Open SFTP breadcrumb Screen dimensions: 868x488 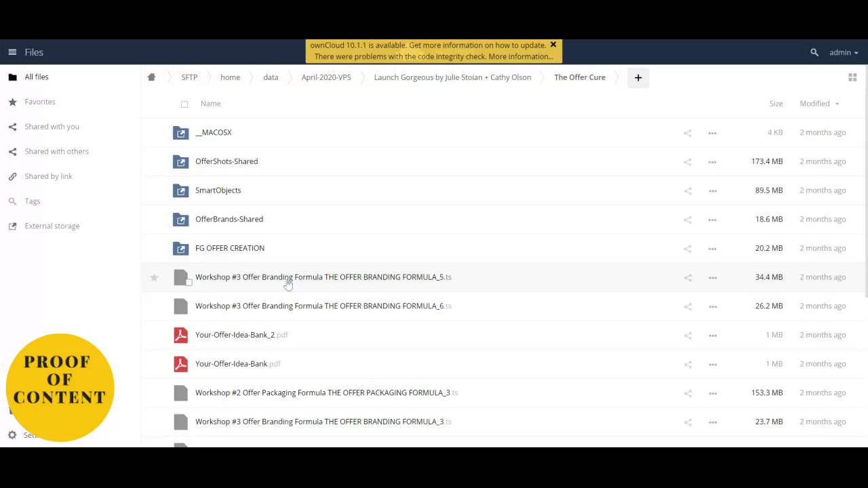click(189, 77)
